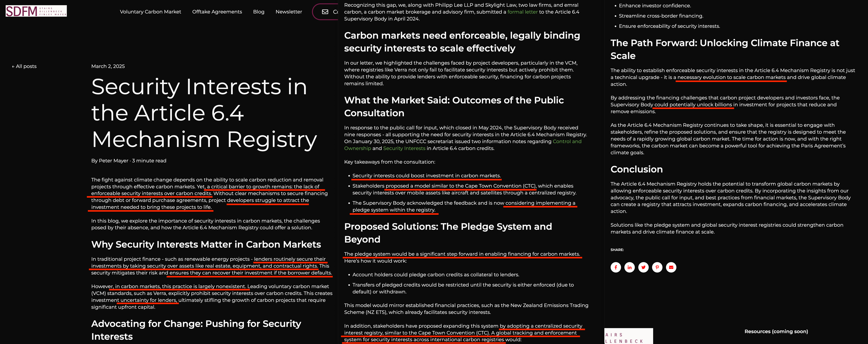This screenshot has width=868, height=344.
Task: Open the formal letter link
Action: 522,12
